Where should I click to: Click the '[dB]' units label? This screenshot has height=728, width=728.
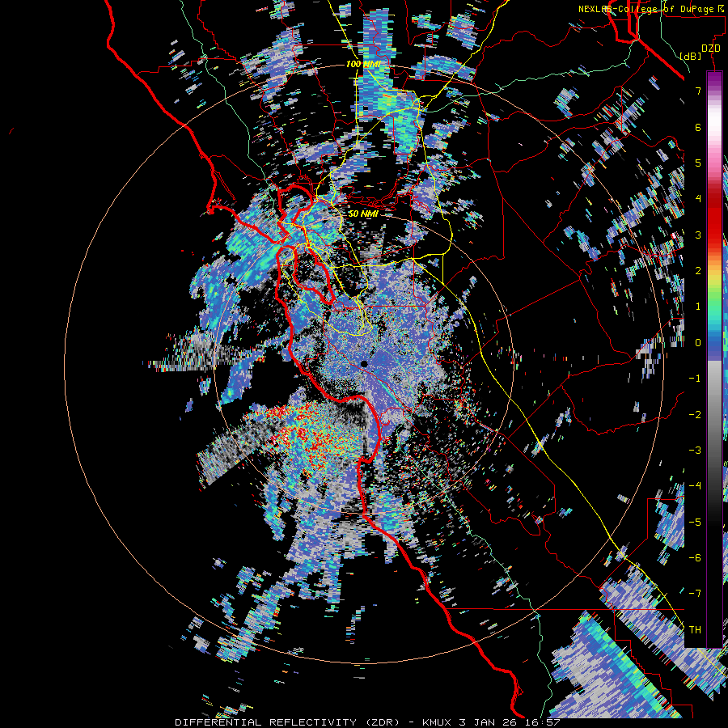click(690, 56)
